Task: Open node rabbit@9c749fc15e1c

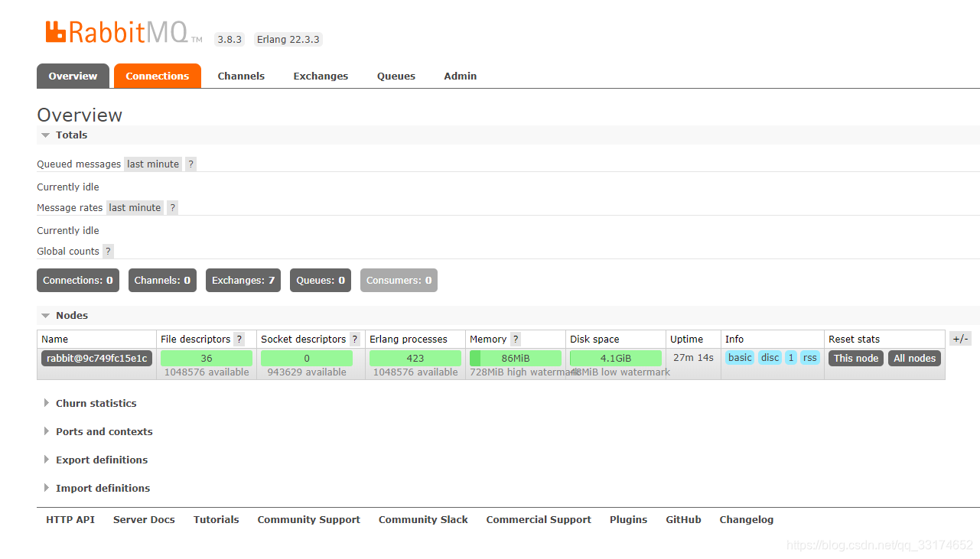Action: 97,358
